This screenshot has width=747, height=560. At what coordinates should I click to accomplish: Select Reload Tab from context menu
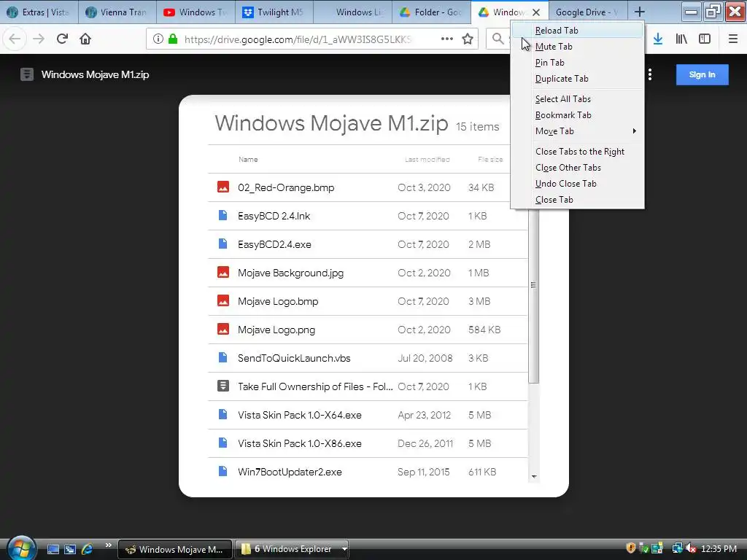pos(577,31)
